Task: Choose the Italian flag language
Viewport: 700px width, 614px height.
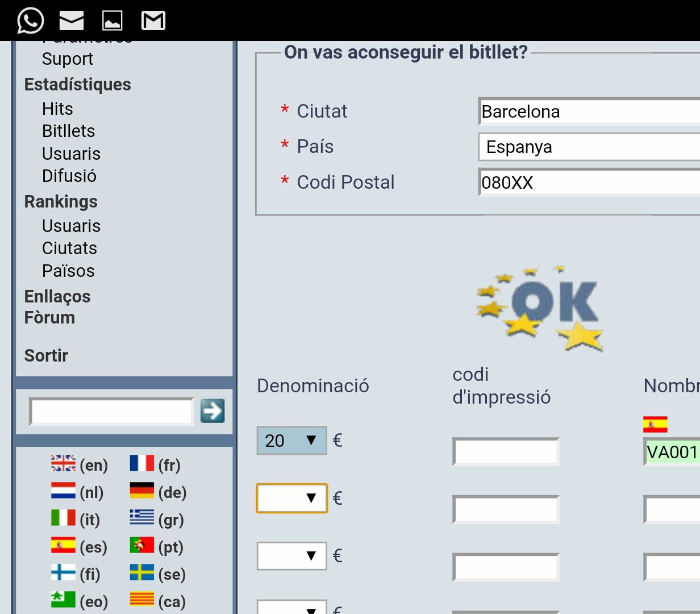Action: (63, 518)
